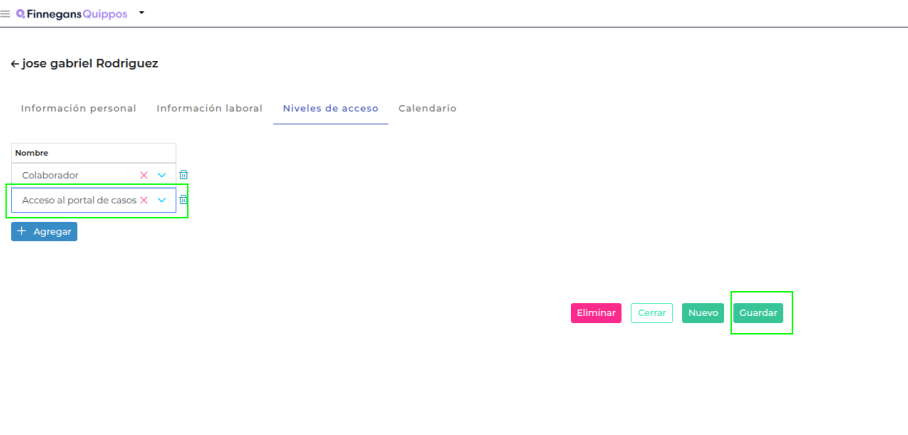Go back using the arrow beside the name
Screen dimensions: 908x435
tap(14, 63)
